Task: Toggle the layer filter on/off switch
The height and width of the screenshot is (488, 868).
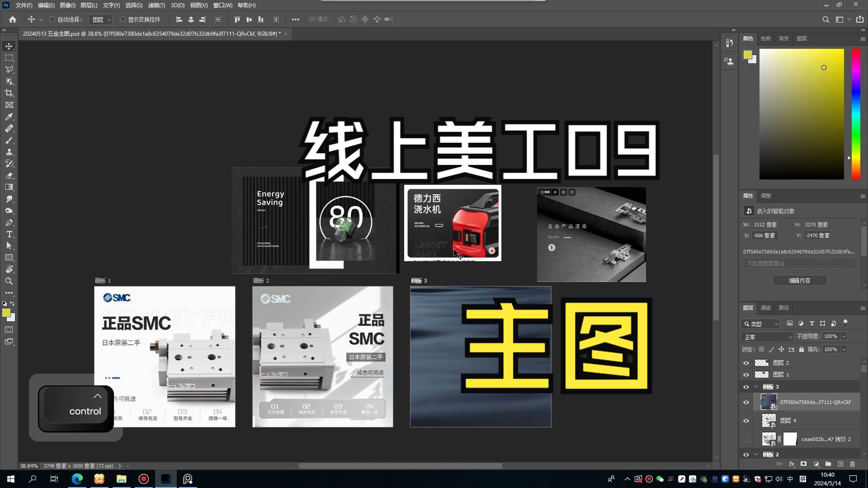Action: tap(845, 323)
